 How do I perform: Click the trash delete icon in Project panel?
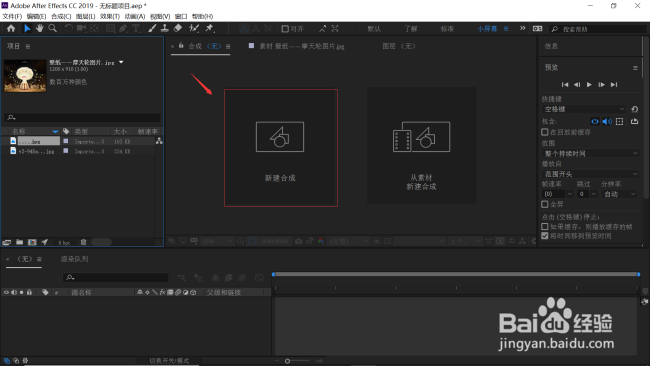(83, 242)
